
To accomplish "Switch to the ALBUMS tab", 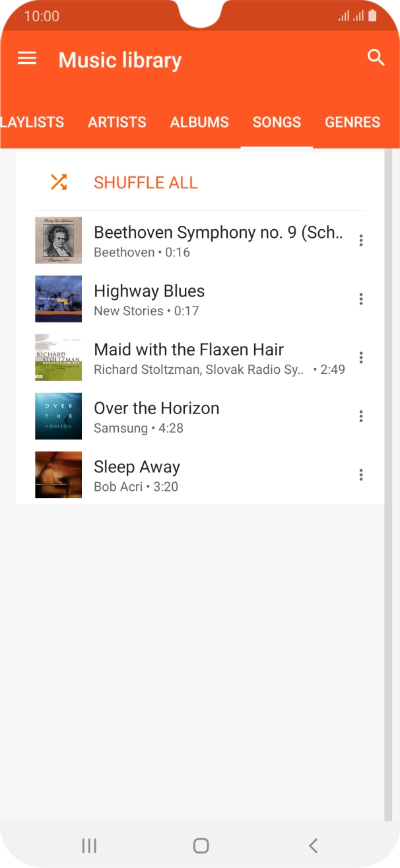I will [x=199, y=122].
